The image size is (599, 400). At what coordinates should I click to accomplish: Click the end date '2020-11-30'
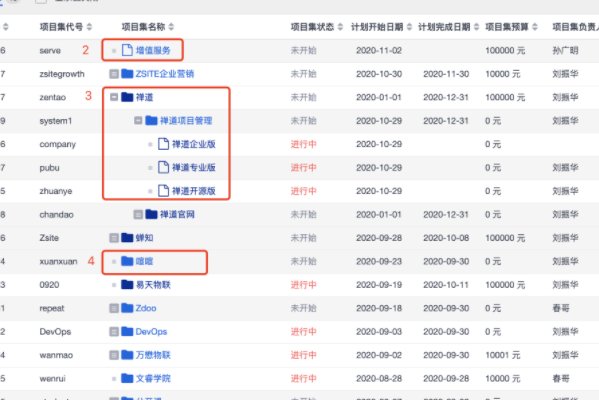pyautogui.click(x=446, y=74)
